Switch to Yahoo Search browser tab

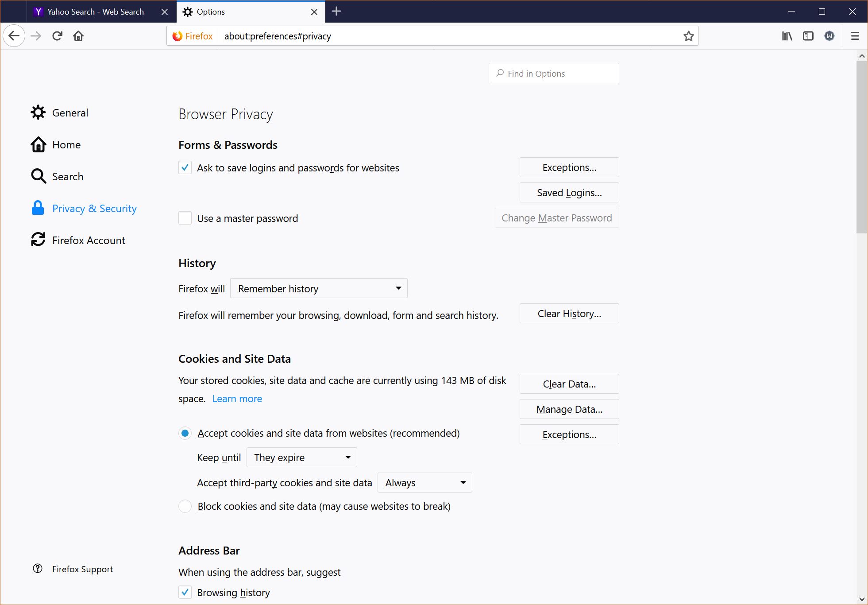(95, 12)
